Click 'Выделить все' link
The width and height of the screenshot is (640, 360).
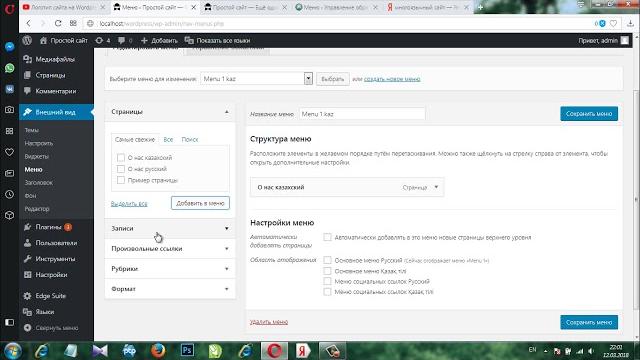pos(129,203)
